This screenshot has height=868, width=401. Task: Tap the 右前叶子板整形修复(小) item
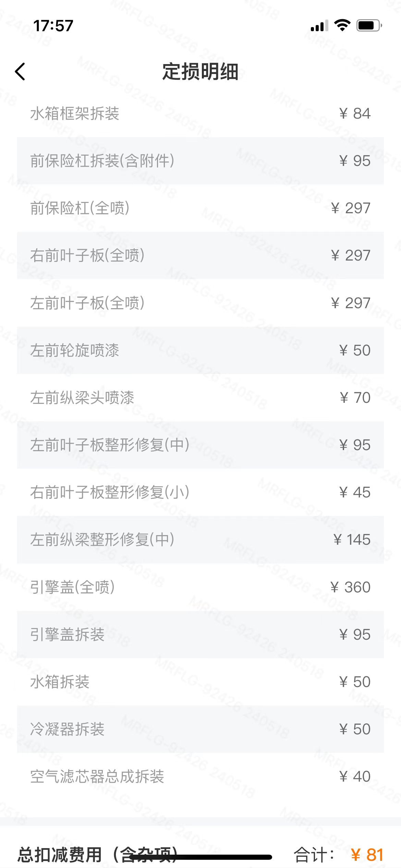[x=200, y=492]
